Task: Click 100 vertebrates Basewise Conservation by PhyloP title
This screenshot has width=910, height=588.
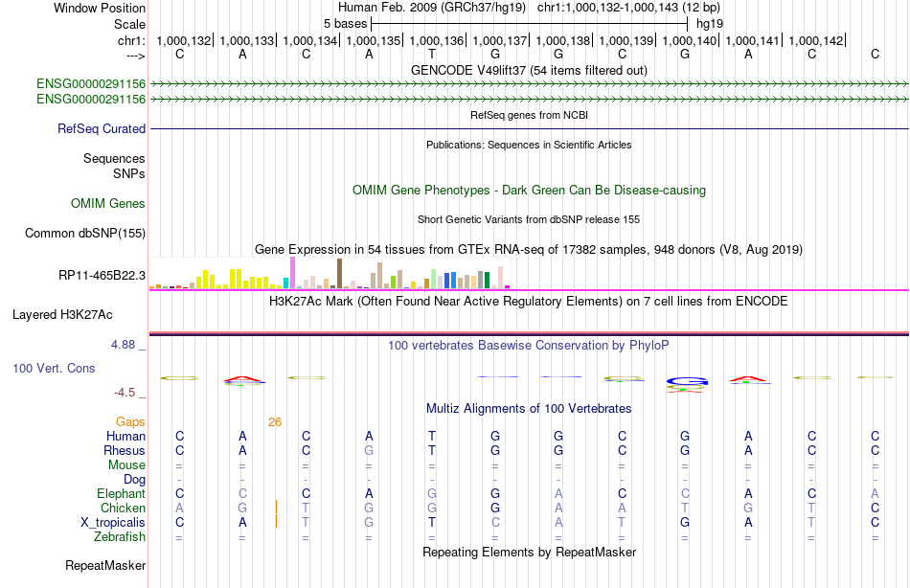Action: (529, 346)
